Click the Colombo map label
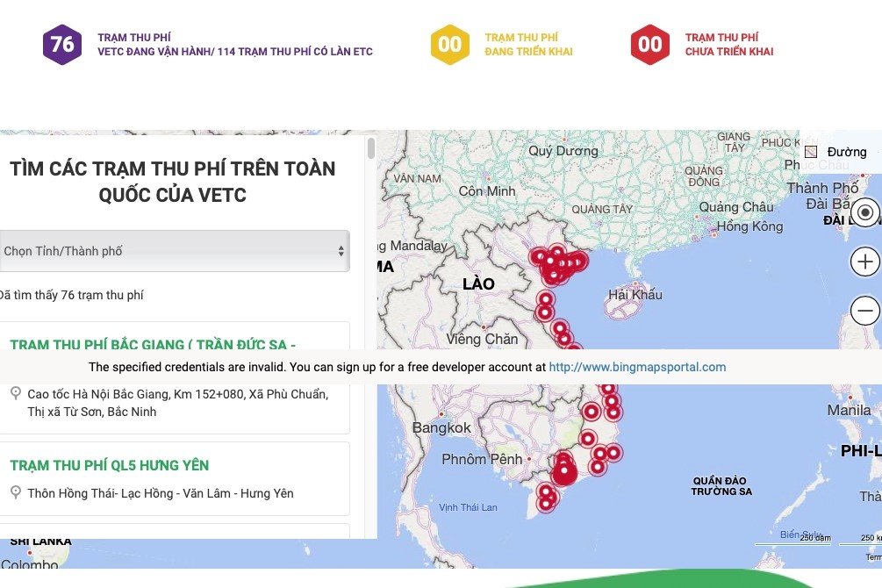The height and width of the screenshot is (588, 882). click(x=29, y=564)
